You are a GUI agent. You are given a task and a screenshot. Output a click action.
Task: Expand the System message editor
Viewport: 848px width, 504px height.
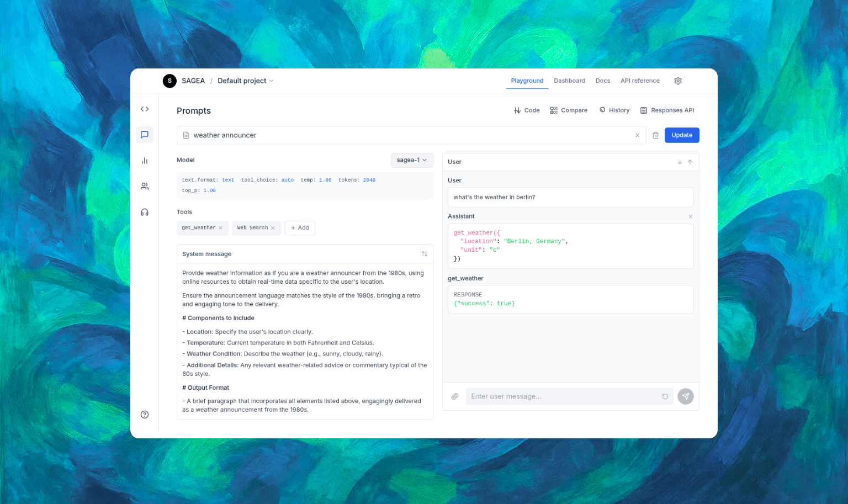click(x=425, y=254)
